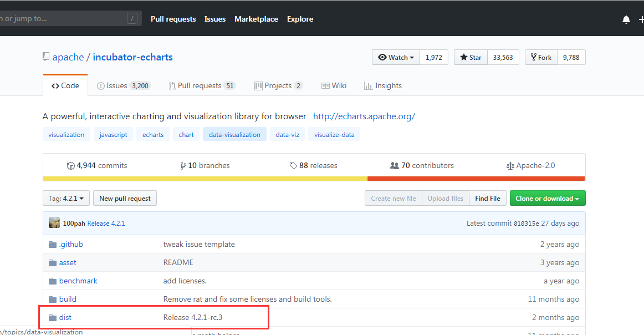Click the notifications bell icon
644x335 pixels.
click(x=626, y=19)
